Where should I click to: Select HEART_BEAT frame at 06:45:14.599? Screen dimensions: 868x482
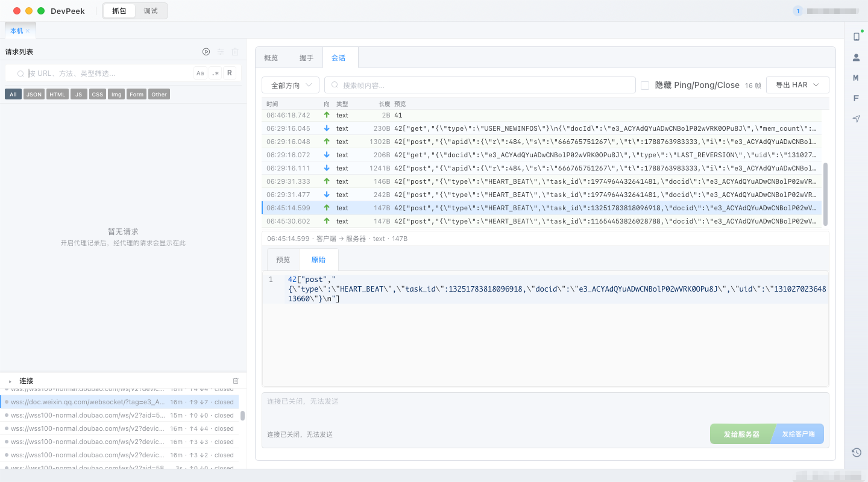click(x=541, y=208)
